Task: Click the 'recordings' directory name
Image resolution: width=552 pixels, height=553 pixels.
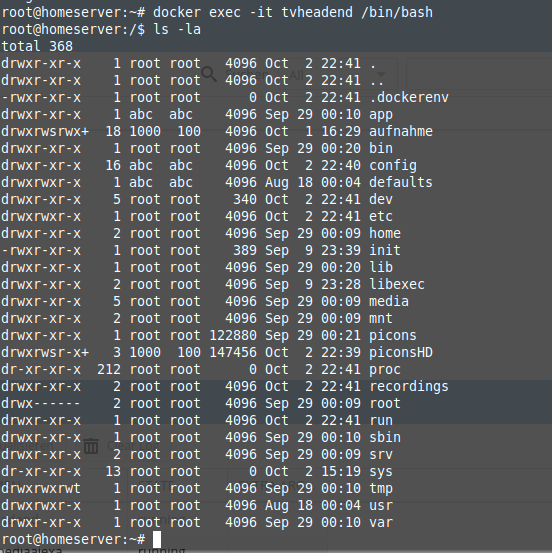Action: (x=409, y=387)
